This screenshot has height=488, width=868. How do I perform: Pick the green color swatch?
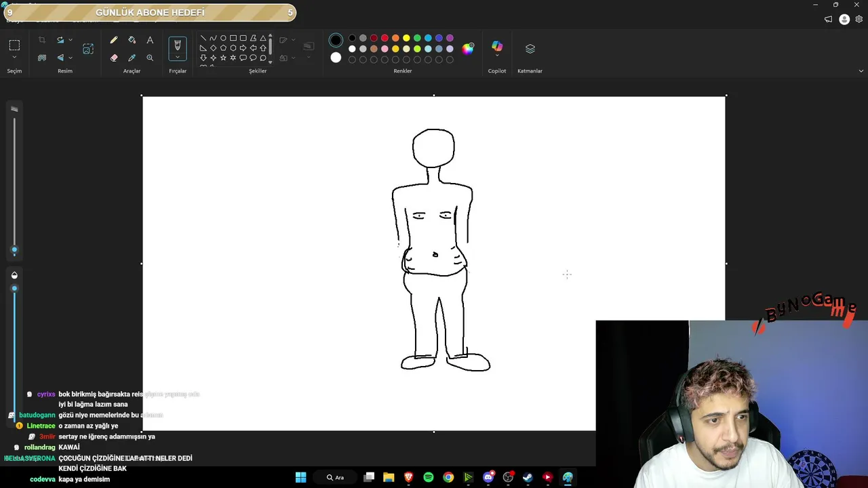coord(417,38)
